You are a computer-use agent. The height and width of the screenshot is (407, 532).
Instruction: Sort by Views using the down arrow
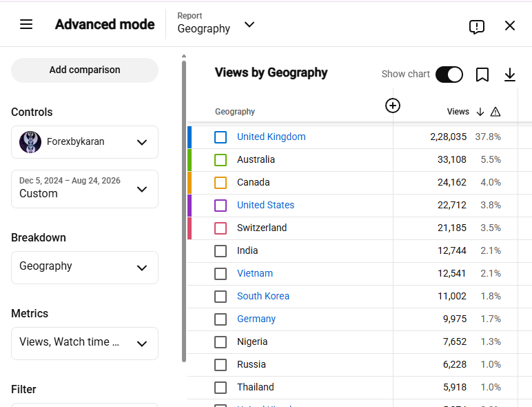(x=480, y=112)
